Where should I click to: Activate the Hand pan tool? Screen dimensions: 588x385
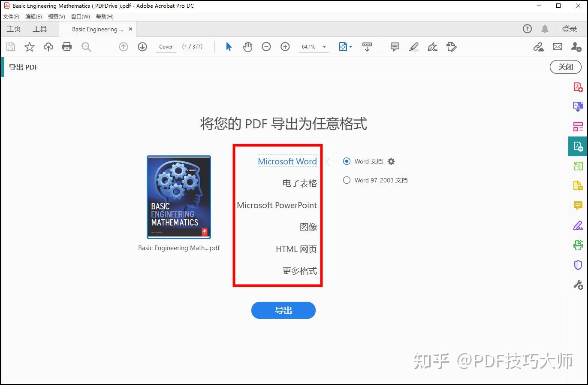click(x=247, y=47)
